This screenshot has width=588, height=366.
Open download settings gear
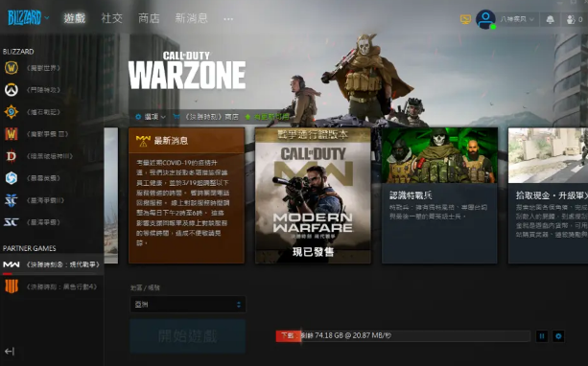(558, 336)
